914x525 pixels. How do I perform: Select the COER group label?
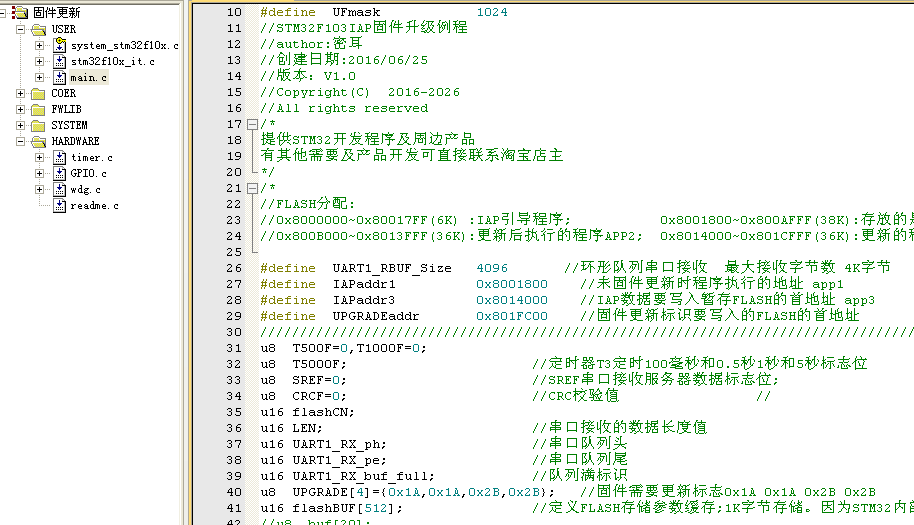[x=64, y=93]
